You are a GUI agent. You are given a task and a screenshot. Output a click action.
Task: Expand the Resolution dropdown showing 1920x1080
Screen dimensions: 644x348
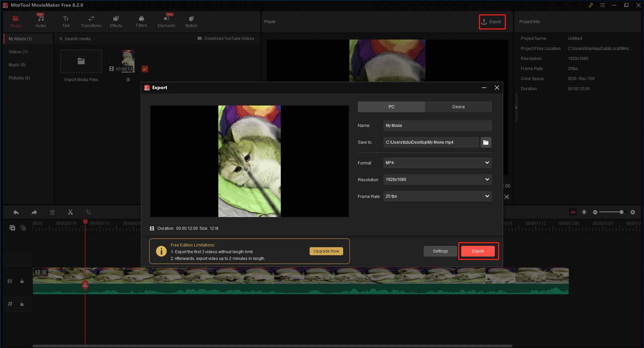coord(437,180)
